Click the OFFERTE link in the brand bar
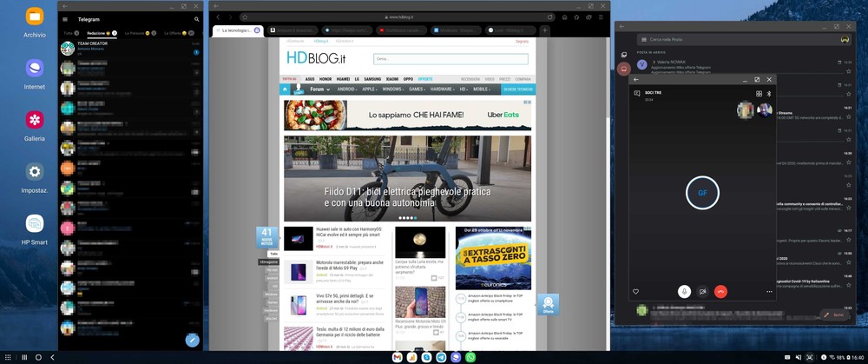Image resolution: width=868 pixels, height=364 pixels. (x=424, y=79)
